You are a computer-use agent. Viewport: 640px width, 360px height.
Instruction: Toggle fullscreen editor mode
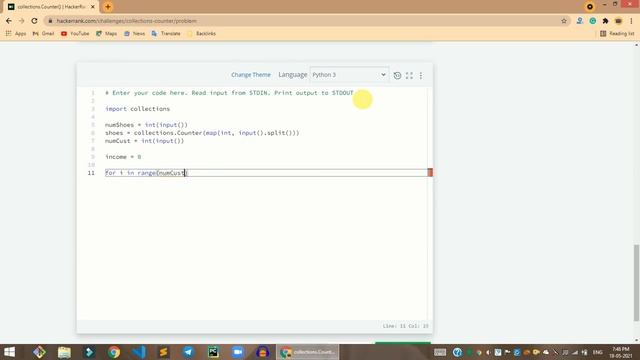point(409,75)
